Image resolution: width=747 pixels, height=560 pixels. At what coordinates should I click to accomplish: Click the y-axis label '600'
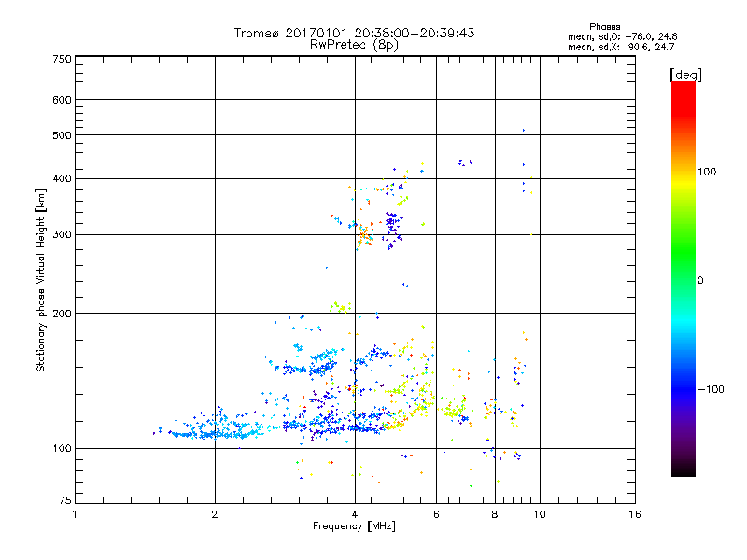(x=62, y=100)
